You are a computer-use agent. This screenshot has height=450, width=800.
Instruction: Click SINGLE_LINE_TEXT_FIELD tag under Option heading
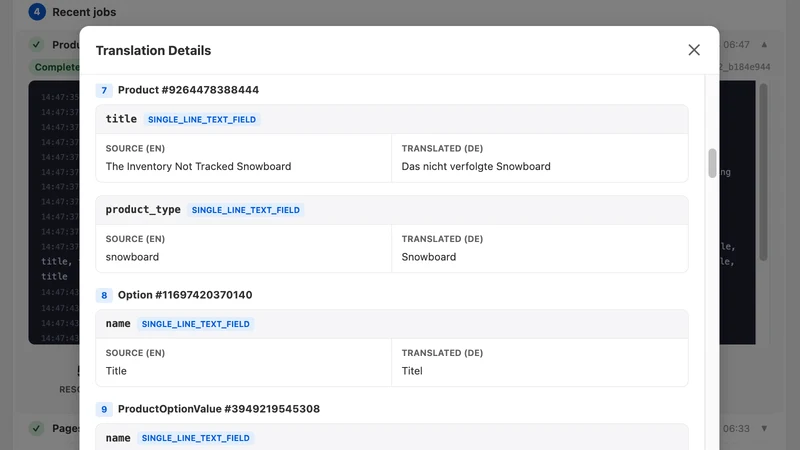tap(195, 324)
